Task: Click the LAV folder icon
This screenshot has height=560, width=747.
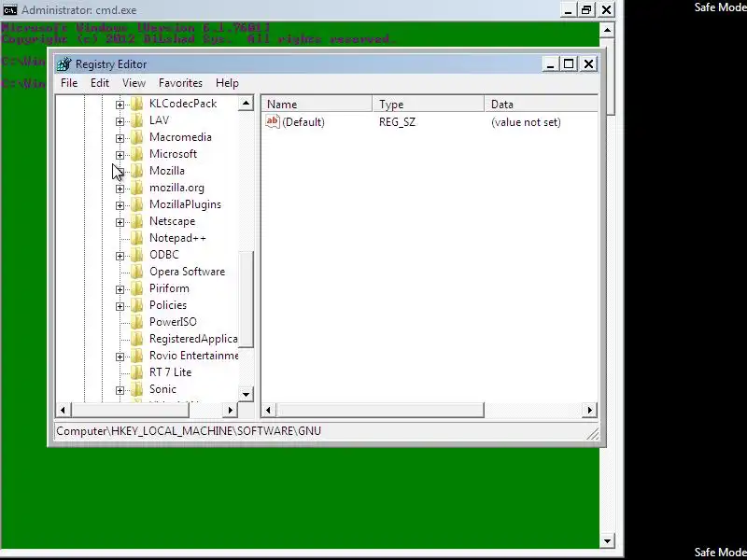Action: (x=136, y=120)
